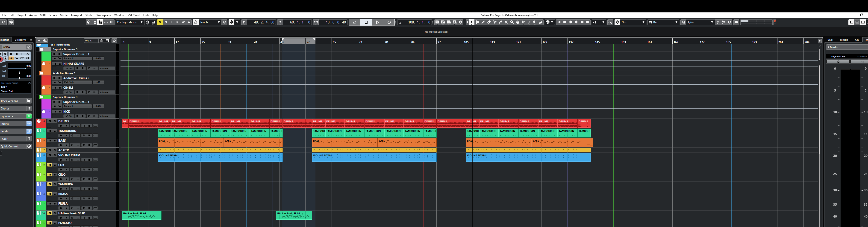Click the MIC 1 input routing
The height and width of the screenshot is (227, 868).
(15, 87)
